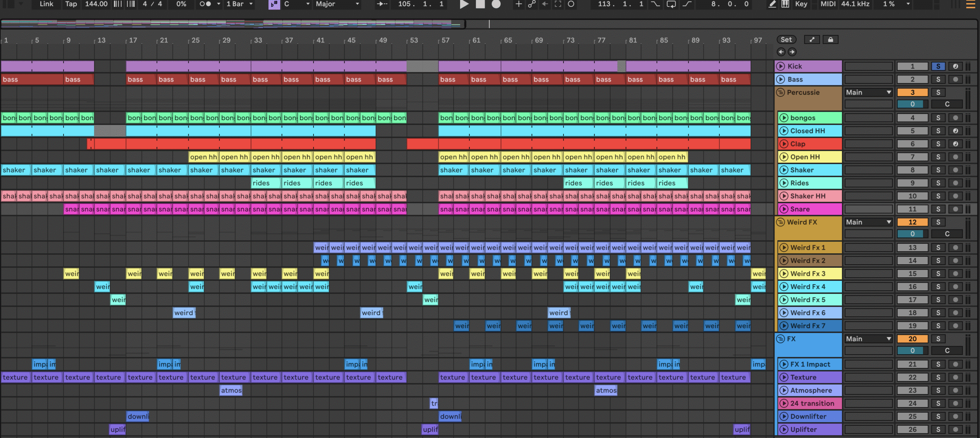Collapse the Weird FX group track
Image resolution: width=980 pixels, height=438 pixels.
[x=781, y=222]
